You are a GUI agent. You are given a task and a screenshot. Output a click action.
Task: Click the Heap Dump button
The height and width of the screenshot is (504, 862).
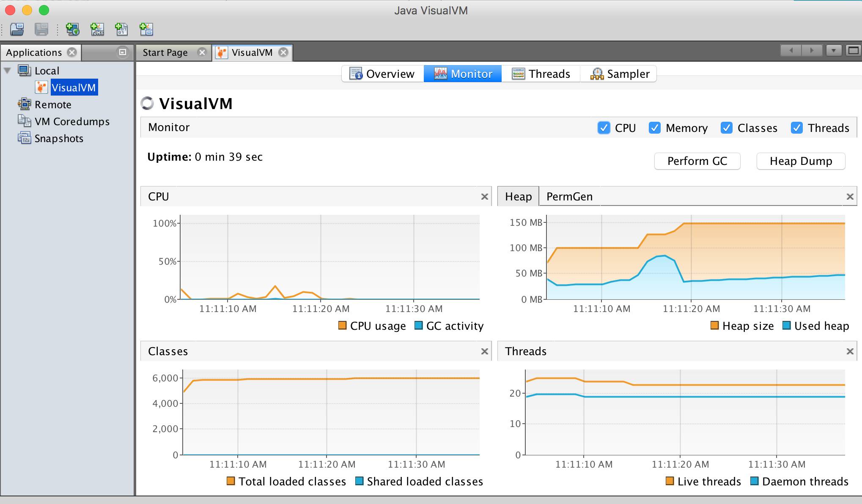coord(800,161)
